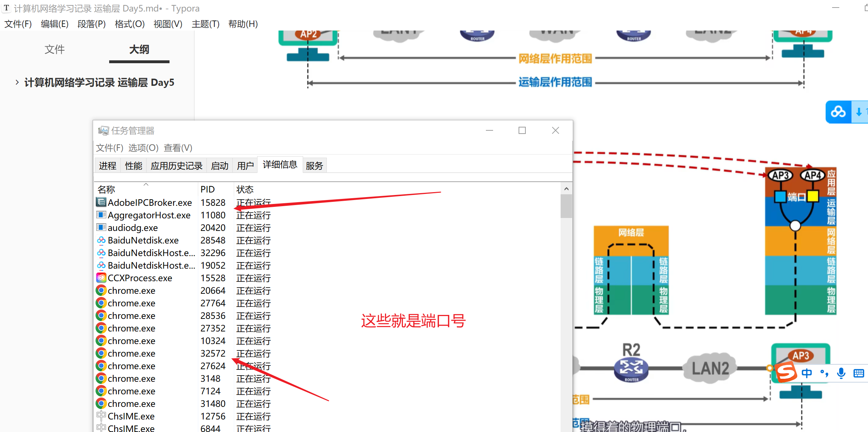Select chrome.exe icon with PID 3148
This screenshot has height=432, width=868.
(101, 378)
